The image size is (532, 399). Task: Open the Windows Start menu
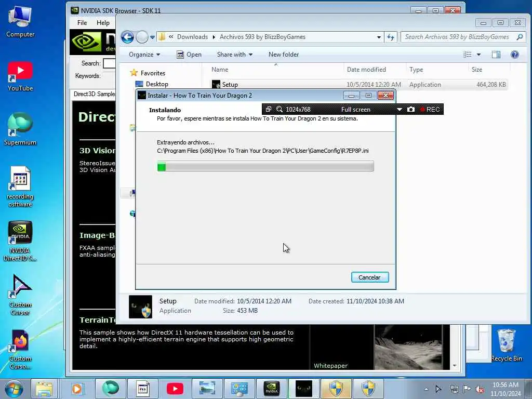[14, 389]
